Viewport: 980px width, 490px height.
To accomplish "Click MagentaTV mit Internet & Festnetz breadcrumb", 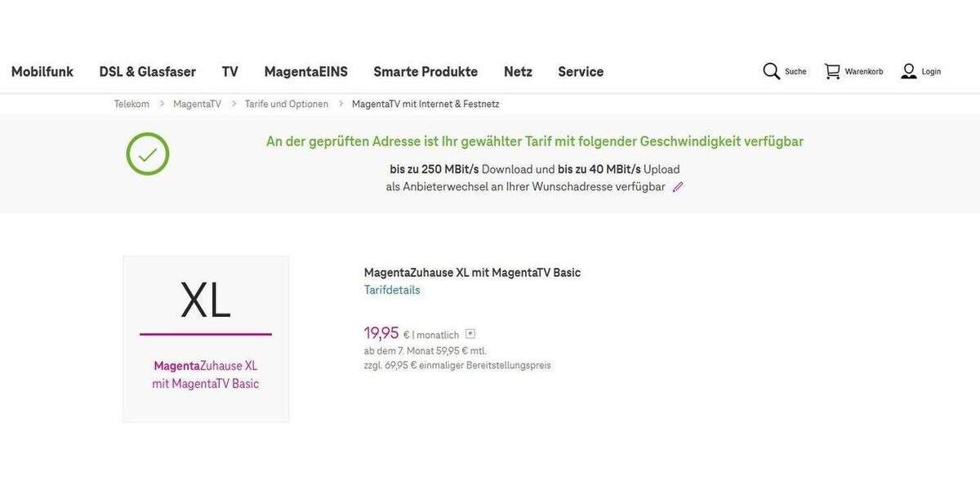I will click(x=425, y=104).
